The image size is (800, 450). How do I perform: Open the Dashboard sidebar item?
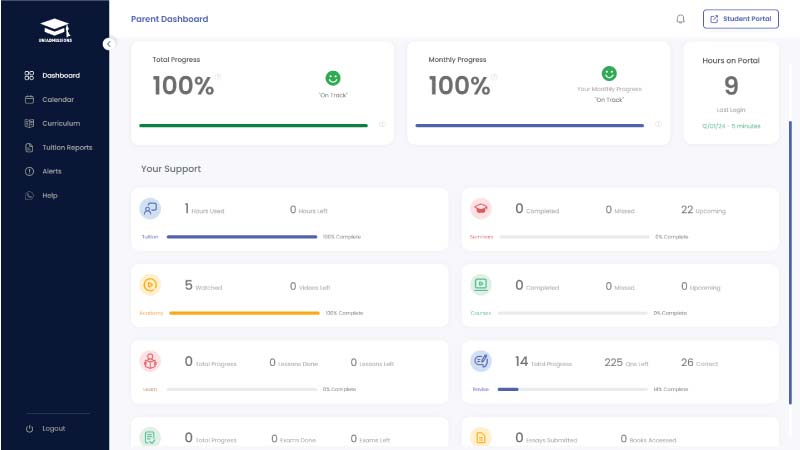[55, 76]
